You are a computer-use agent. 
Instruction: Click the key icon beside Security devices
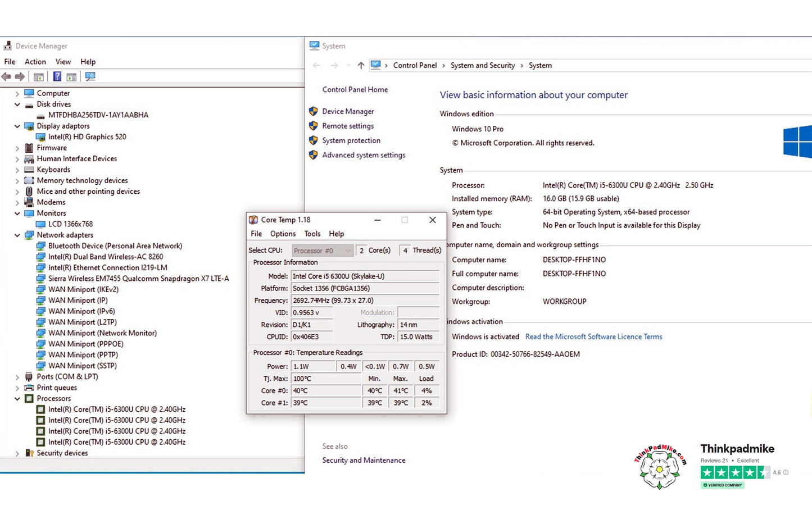(x=29, y=453)
